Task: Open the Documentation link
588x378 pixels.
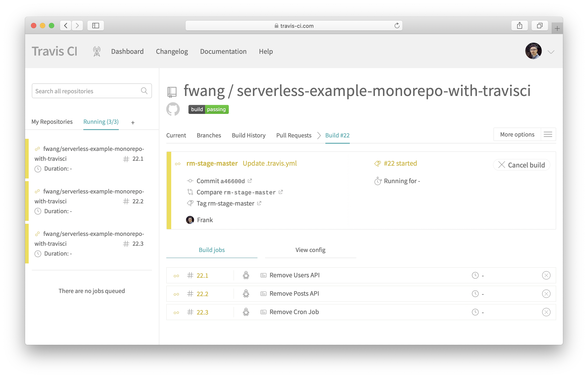Action: coord(223,52)
